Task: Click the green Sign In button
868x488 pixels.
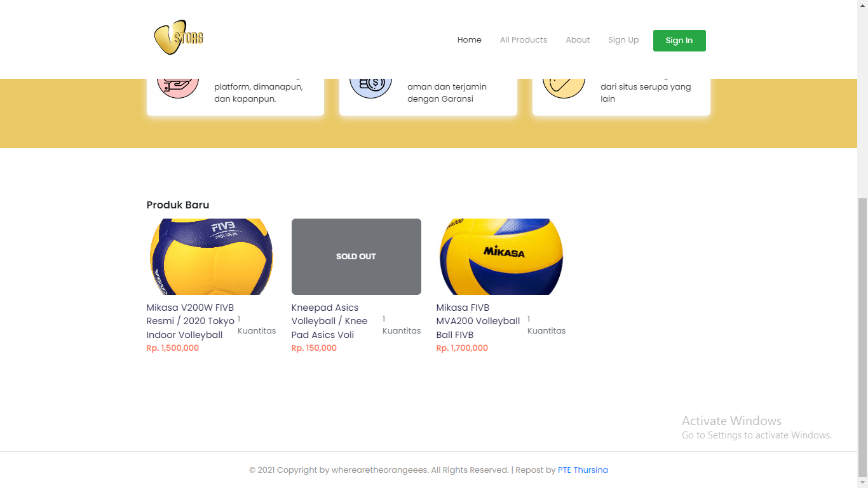Action: (x=679, y=41)
